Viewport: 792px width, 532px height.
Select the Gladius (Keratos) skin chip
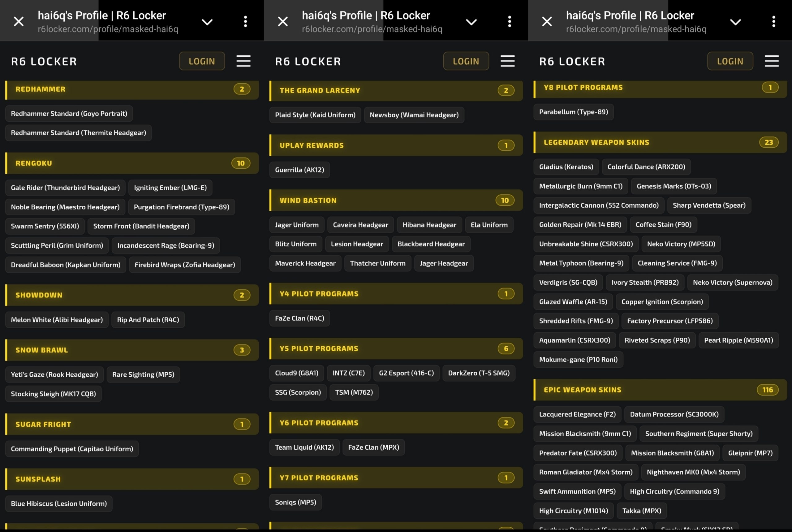click(x=566, y=167)
